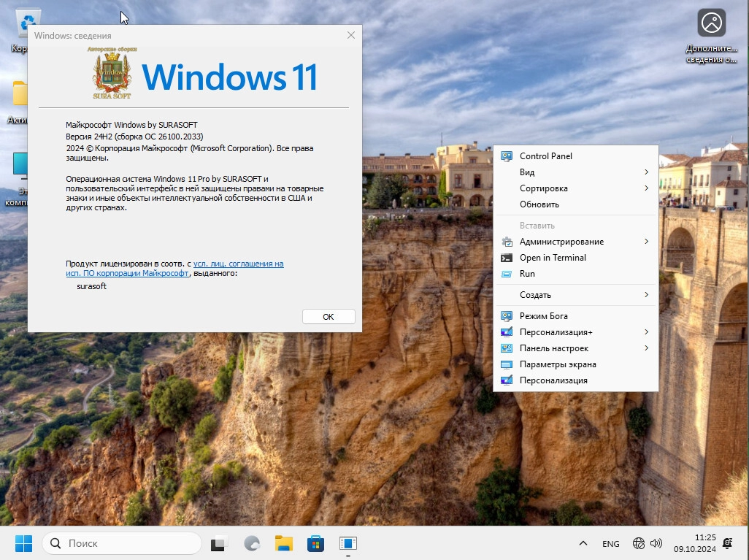The height and width of the screenshot is (560, 749).
Task: Switch the ENG input language indicator
Action: pyautogui.click(x=610, y=543)
